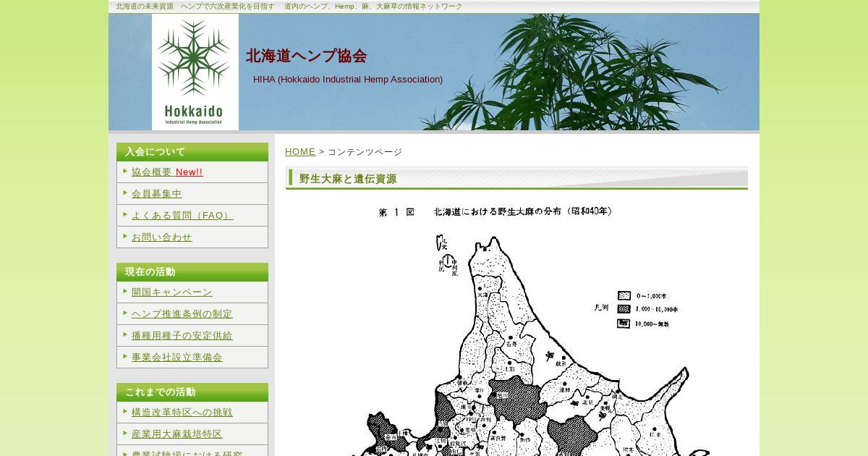Click the map legend 0〜1,000本 swatch

(x=624, y=295)
